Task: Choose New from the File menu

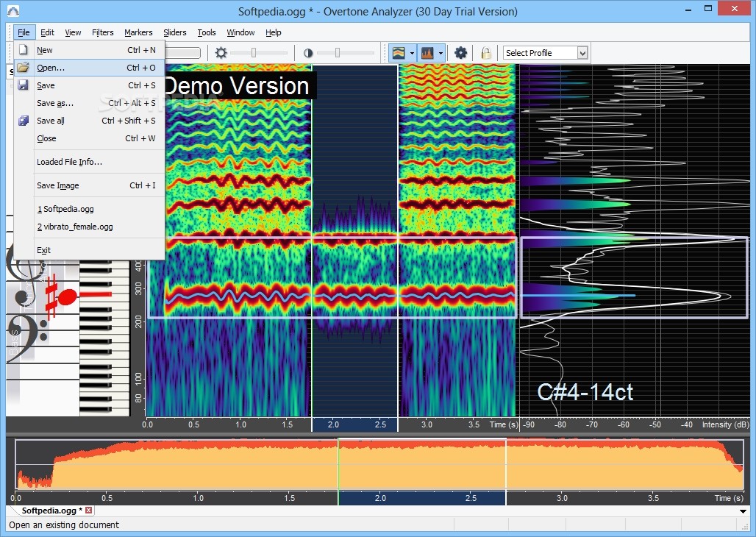Action: point(90,50)
